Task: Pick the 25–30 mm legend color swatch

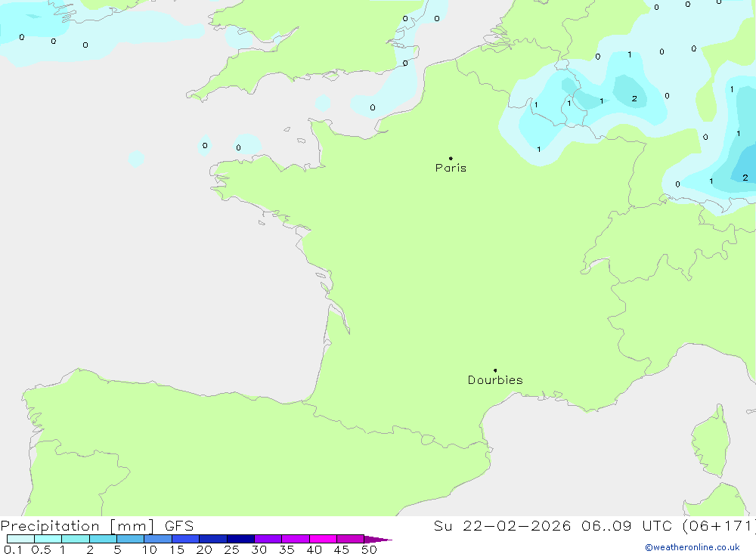Action: pyautogui.click(x=240, y=539)
